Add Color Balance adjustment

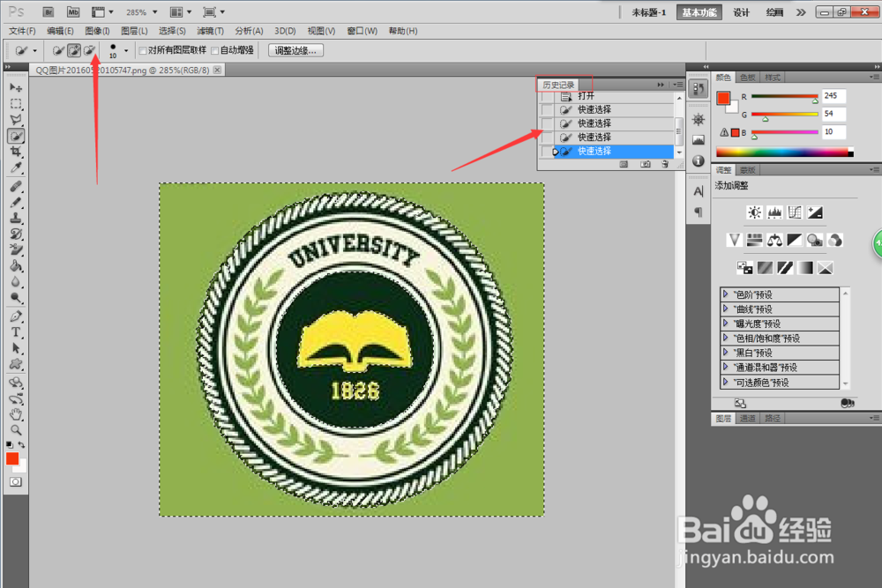(774, 241)
